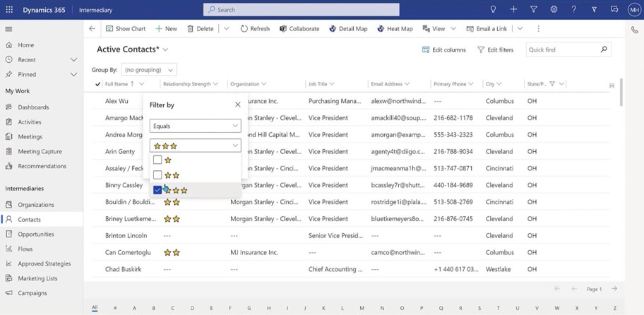The image size is (644, 315).
Task: Jump to letter M in alphabet bar
Action: click(362, 308)
